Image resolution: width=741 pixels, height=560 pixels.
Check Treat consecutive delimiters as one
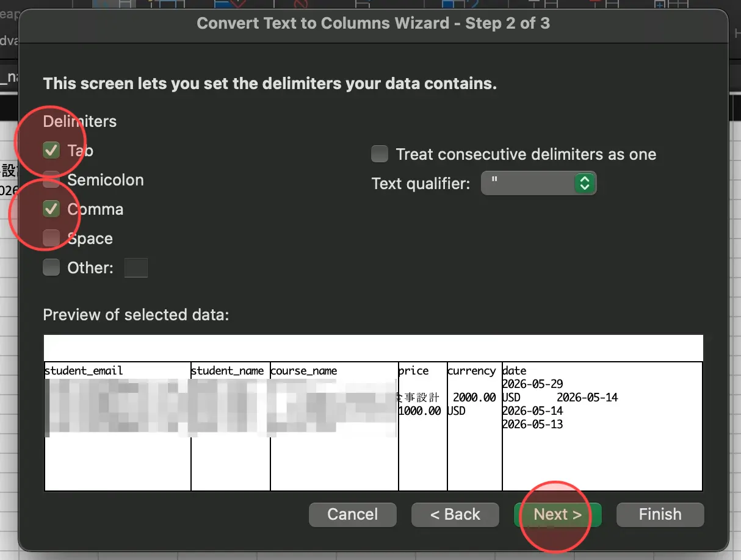coord(380,154)
